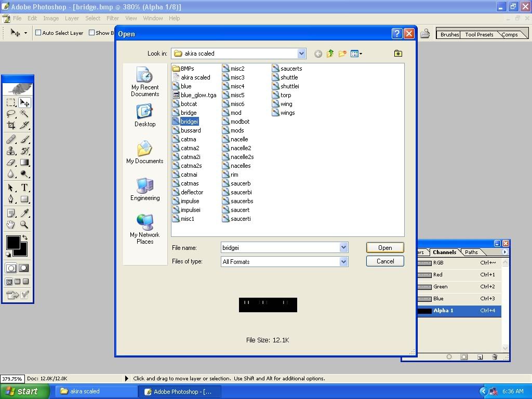
Task: Enable Auto Select Layer checkbox
Action: pos(38,33)
